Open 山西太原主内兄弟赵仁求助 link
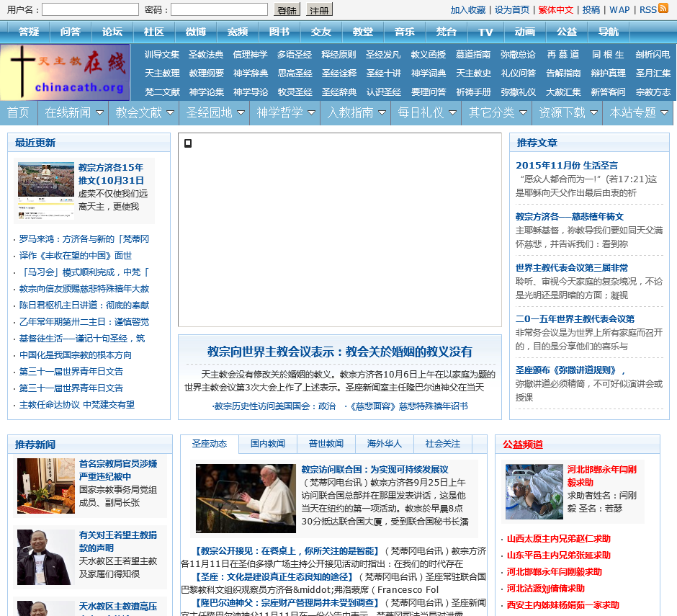The height and width of the screenshot is (616, 677). click(x=558, y=539)
